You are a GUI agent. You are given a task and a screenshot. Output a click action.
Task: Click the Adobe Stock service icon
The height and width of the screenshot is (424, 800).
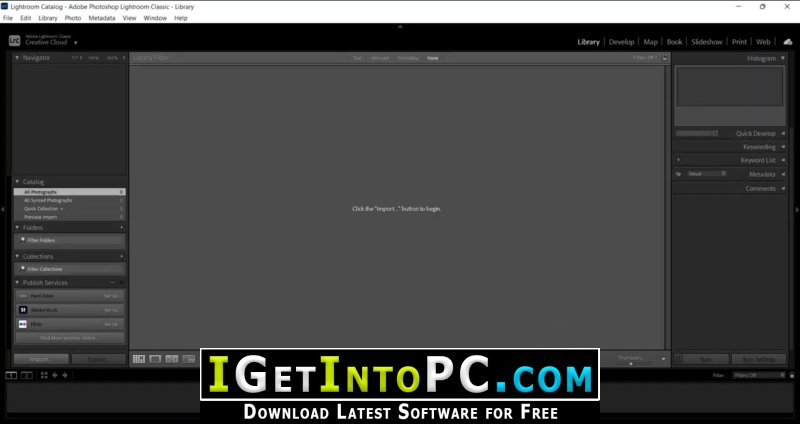click(22, 310)
